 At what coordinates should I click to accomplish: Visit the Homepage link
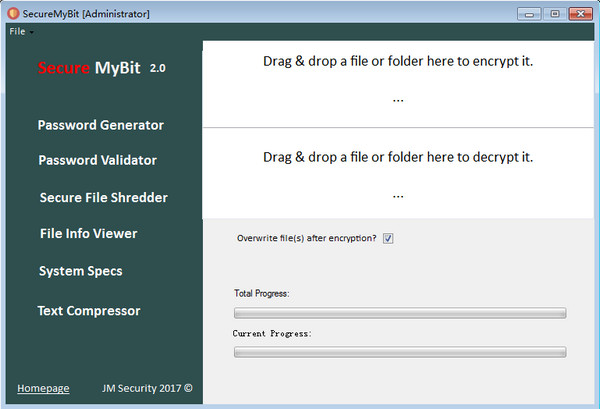pos(43,388)
